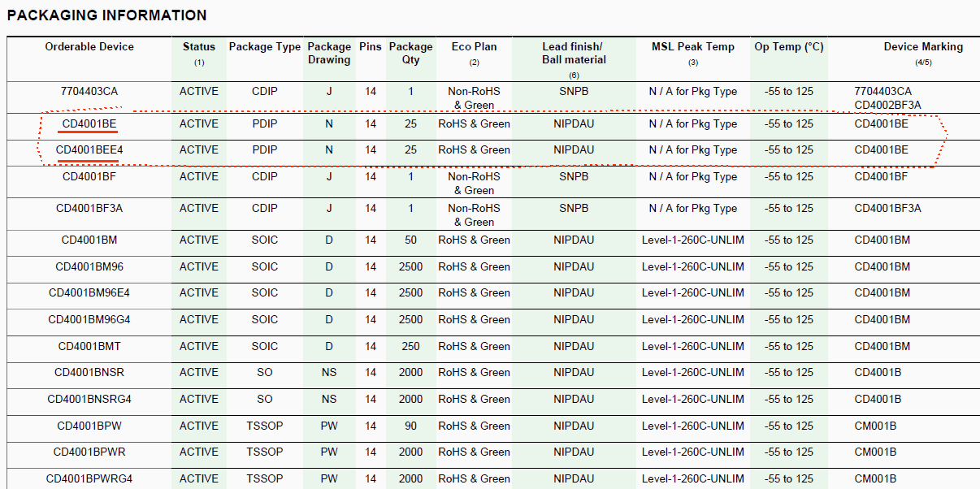
Task: Click the CDIP package type for 7704403CA
Action: (x=265, y=92)
